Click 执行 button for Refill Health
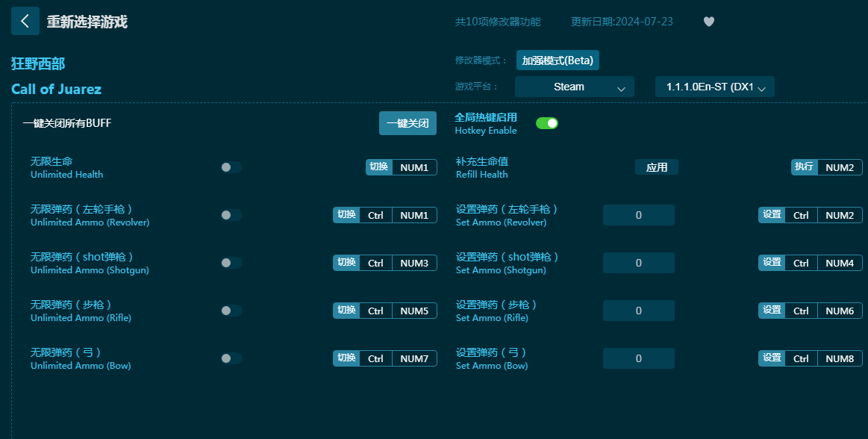 click(x=805, y=167)
